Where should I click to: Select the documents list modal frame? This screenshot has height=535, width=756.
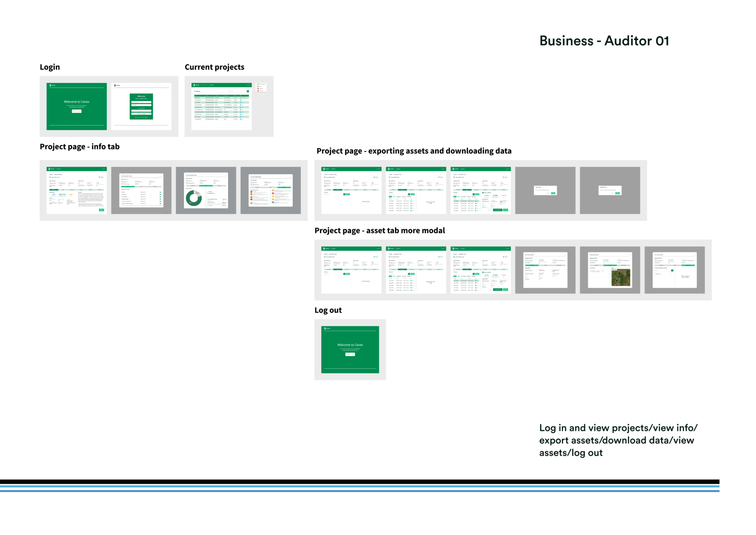[x=141, y=190]
